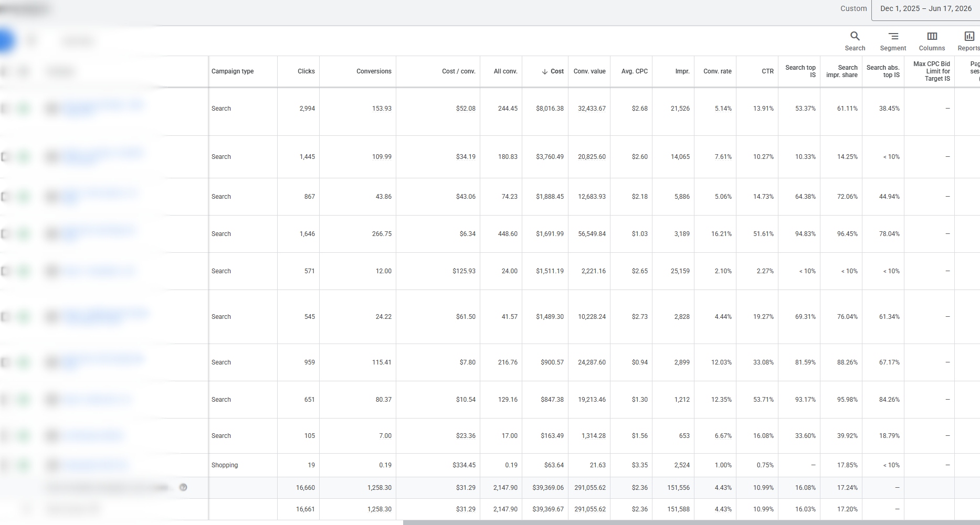Viewport: 980px width, 525px height.
Task: Tick checkbox for the $3,760.49 campaign row
Action: pyautogui.click(x=5, y=157)
